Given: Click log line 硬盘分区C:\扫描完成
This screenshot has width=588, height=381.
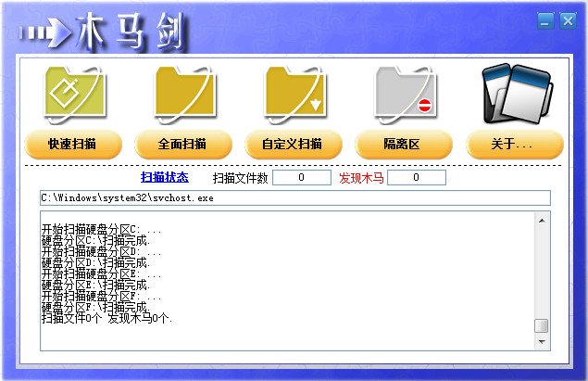Looking at the screenshot, I should pyautogui.click(x=95, y=240).
